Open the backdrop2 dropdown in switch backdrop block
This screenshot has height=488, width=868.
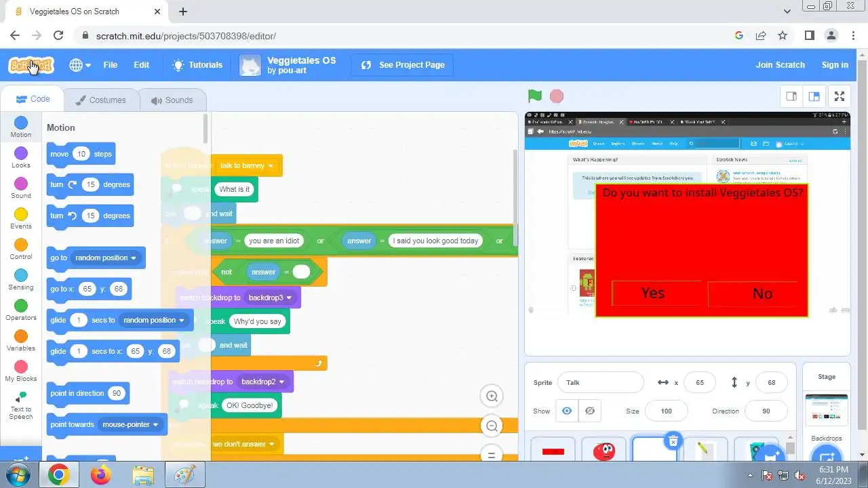[263, 382]
